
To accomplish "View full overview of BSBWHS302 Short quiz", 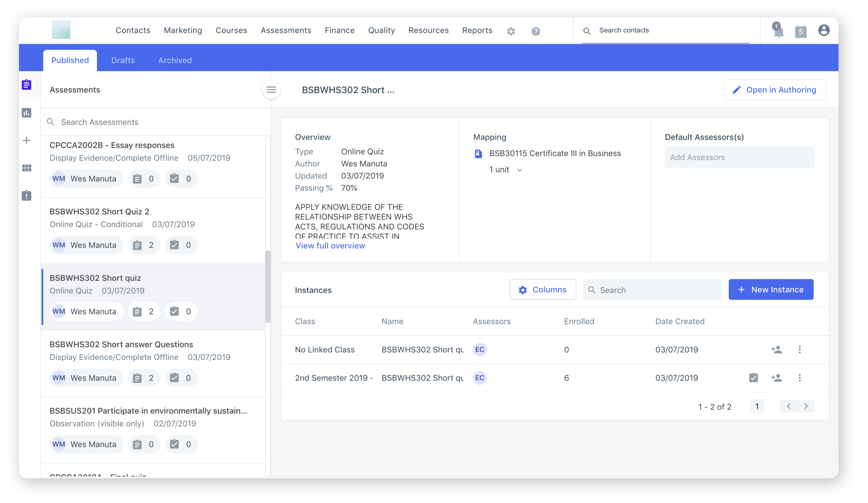I will tap(330, 245).
